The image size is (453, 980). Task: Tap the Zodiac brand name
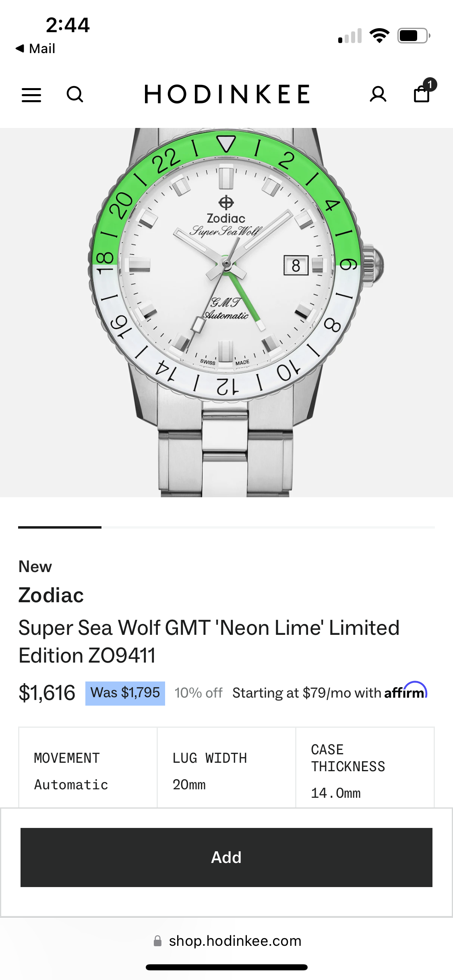[51, 595]
